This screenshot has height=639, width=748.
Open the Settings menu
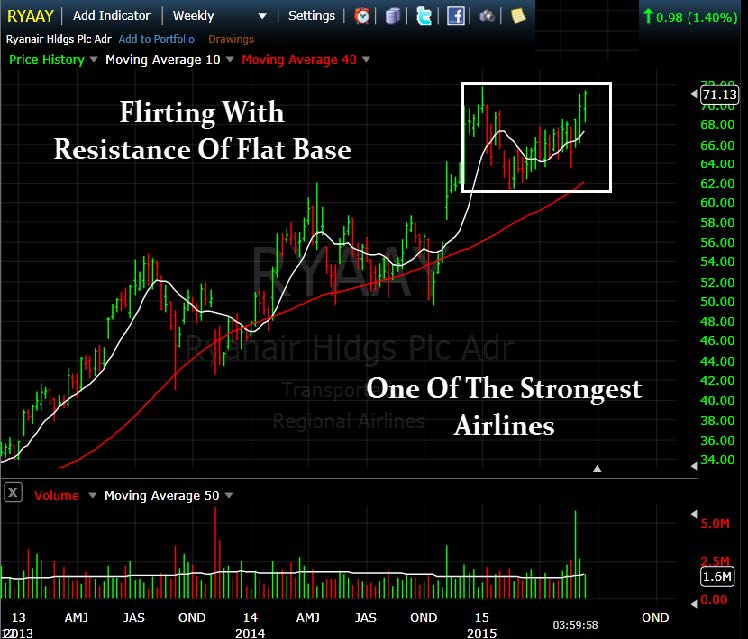click(311, 16)
